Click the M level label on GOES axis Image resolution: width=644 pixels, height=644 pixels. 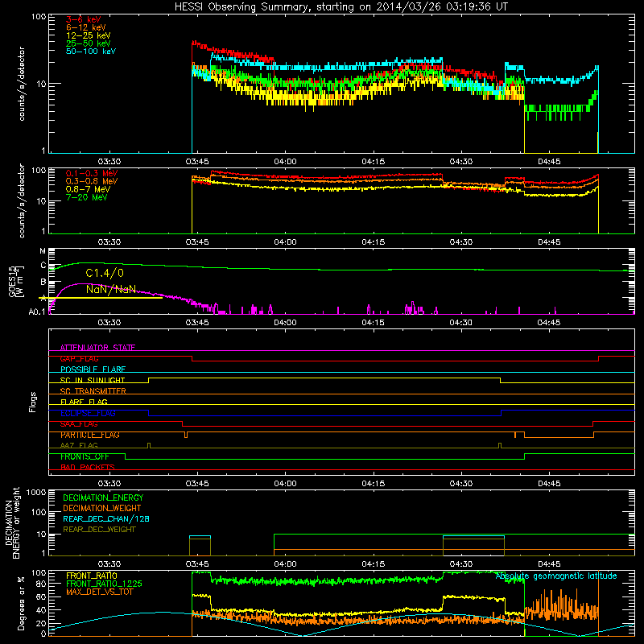43,251
